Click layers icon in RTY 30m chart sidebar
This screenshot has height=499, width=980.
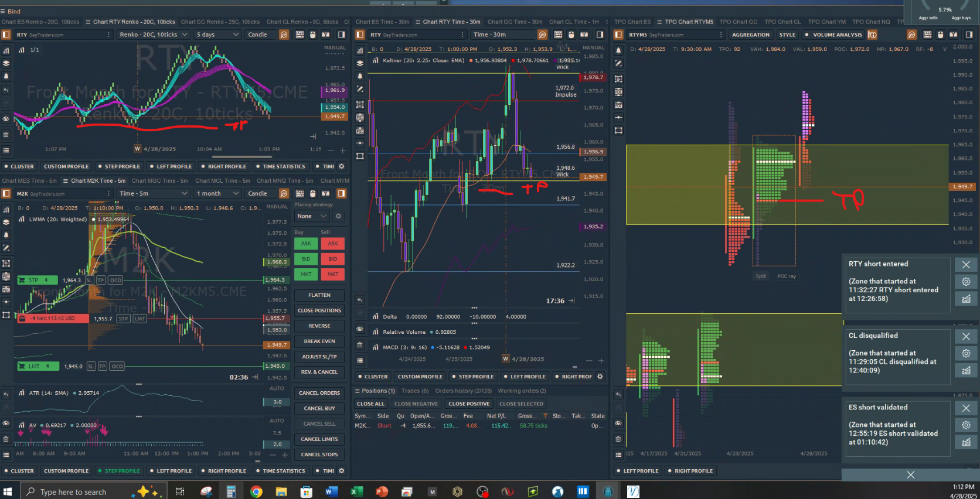[360, 63]
